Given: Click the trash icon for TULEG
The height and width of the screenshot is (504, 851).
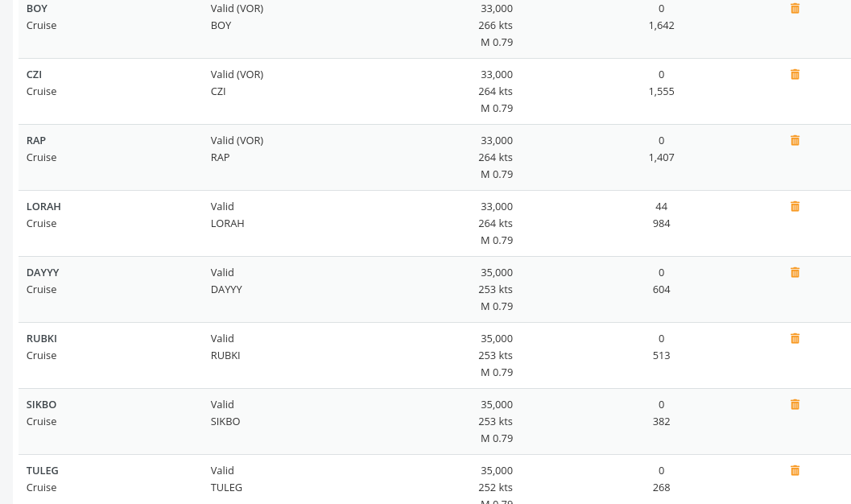Looking at the screenshot, I should [x=795, y=470].
